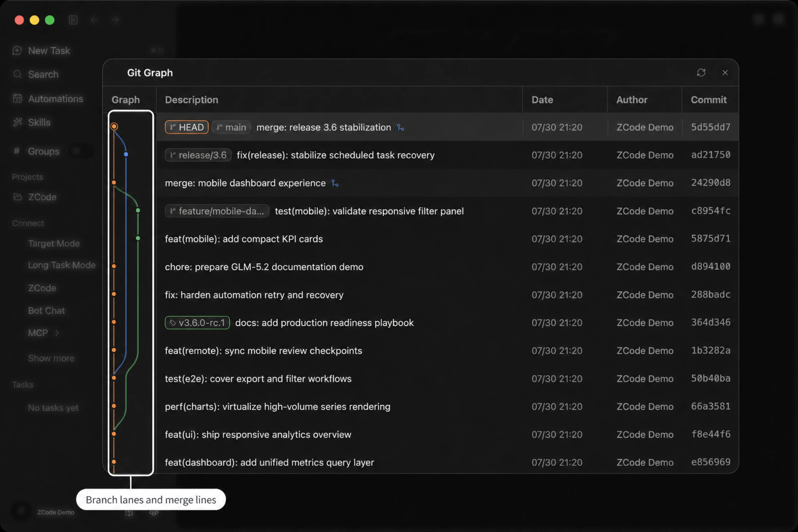Select the orange HEAD commit node
Screen dimensions: 798x532
(114, 127)
